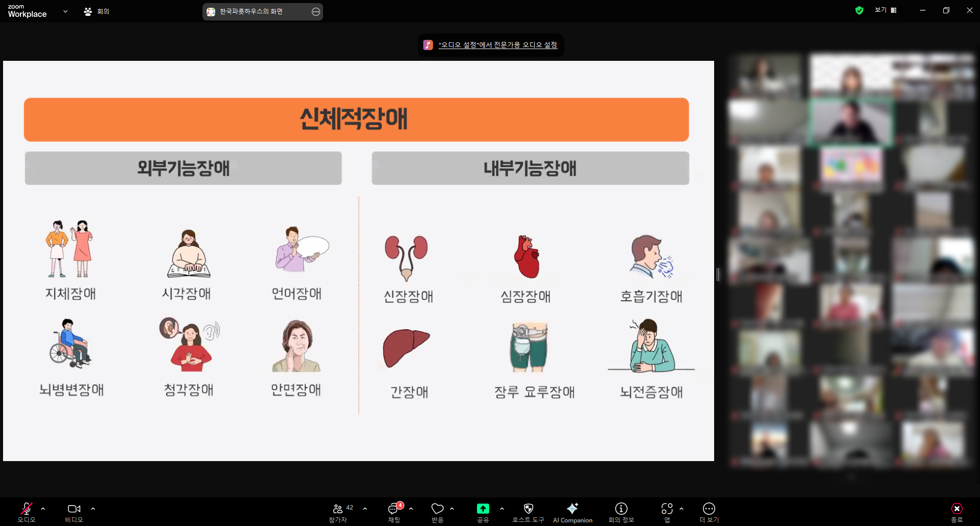Open 호스트 도구 shield icon
Screen dimensions: 980x526
[x=528, y=512]
